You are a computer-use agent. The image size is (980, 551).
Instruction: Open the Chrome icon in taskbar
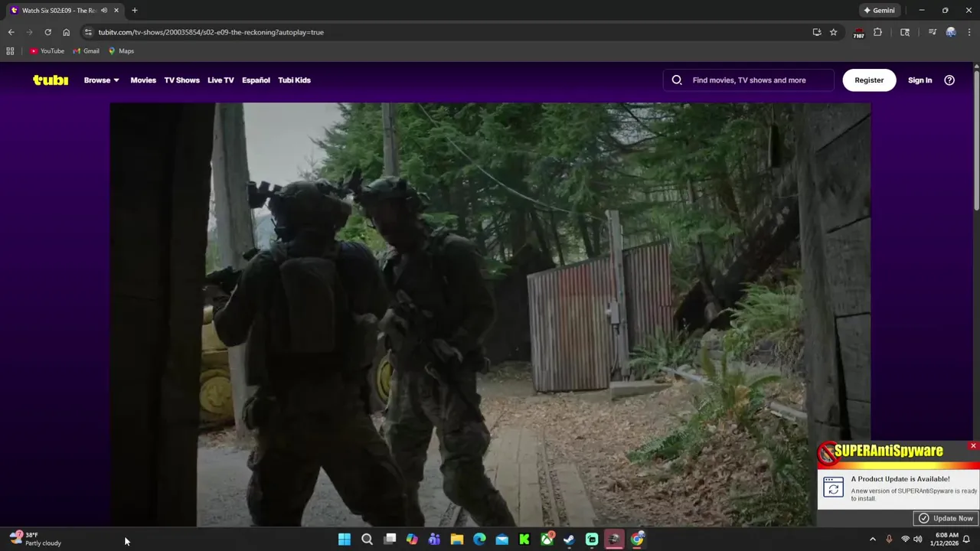(637, 540)
